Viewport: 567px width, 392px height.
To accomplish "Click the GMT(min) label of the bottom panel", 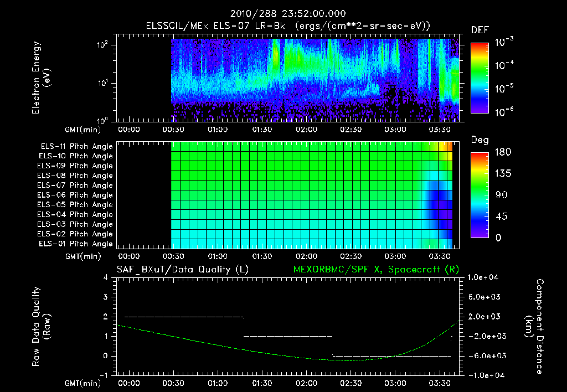I will (83, 383).
